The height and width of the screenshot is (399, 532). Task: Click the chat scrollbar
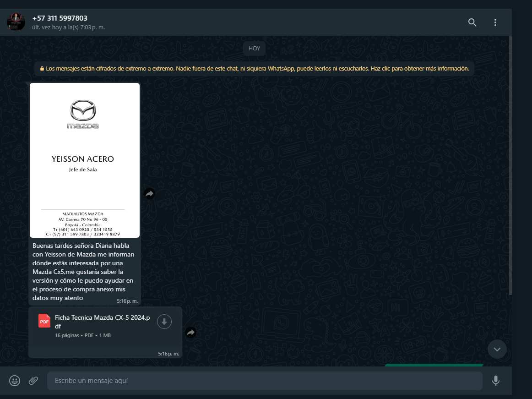point(510,165)
